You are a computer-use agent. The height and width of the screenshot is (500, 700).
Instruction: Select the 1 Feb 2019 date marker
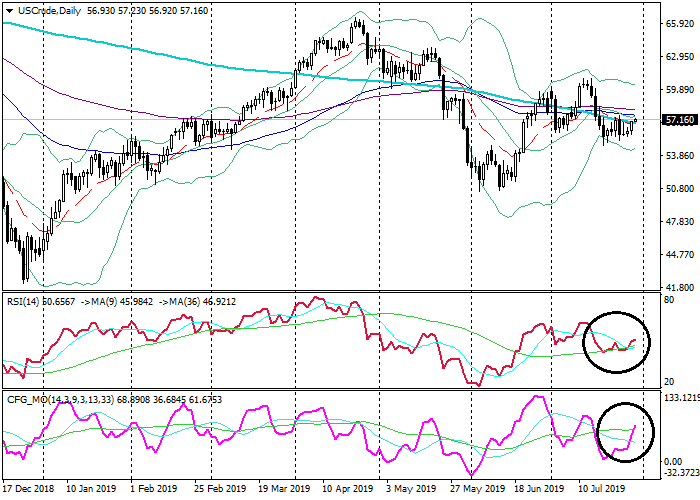pyautogui.click(x=156, y=491)
